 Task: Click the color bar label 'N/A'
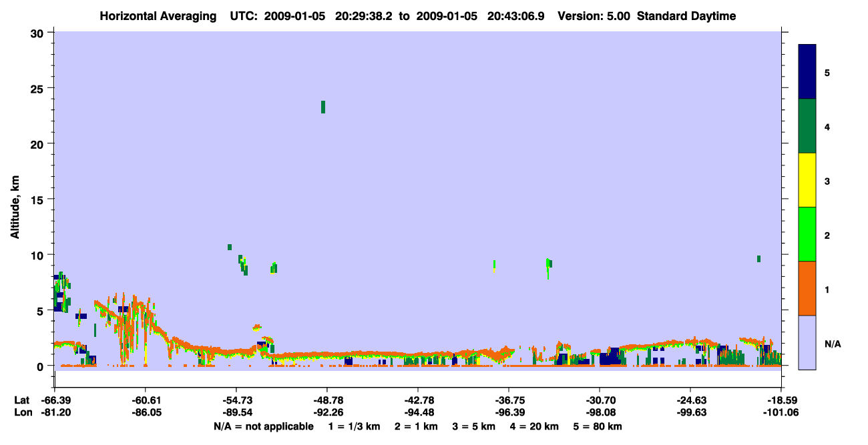tap(833, 344)
